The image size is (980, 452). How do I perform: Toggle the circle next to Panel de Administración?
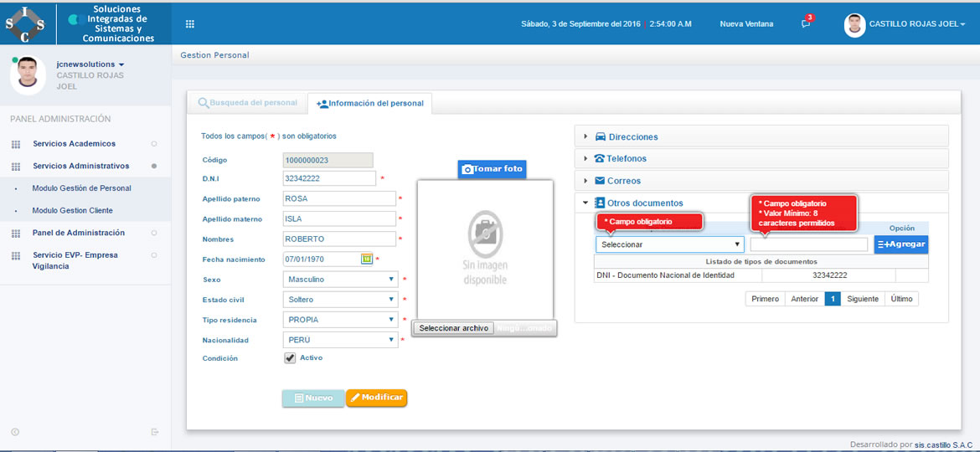[x=153, y=233]
